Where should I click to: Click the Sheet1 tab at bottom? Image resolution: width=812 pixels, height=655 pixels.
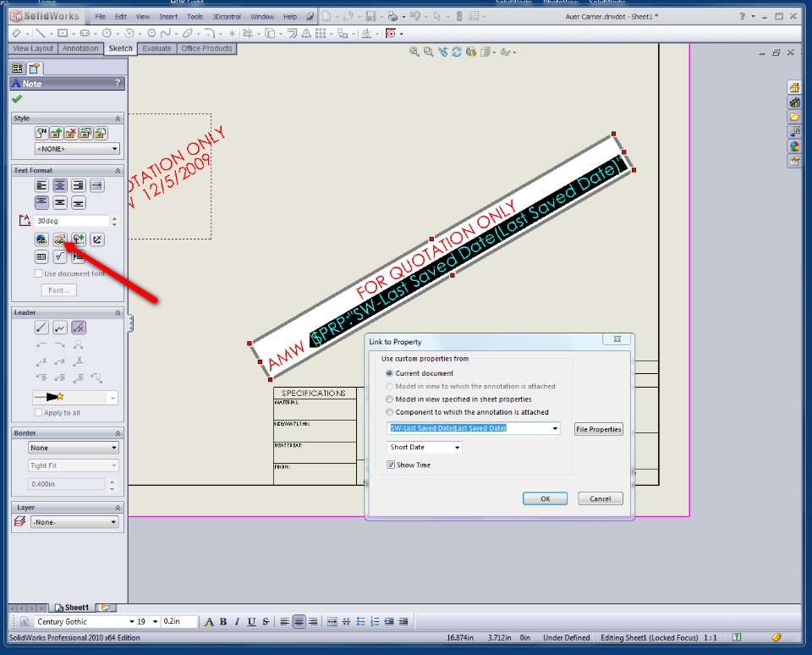point(73,608)
